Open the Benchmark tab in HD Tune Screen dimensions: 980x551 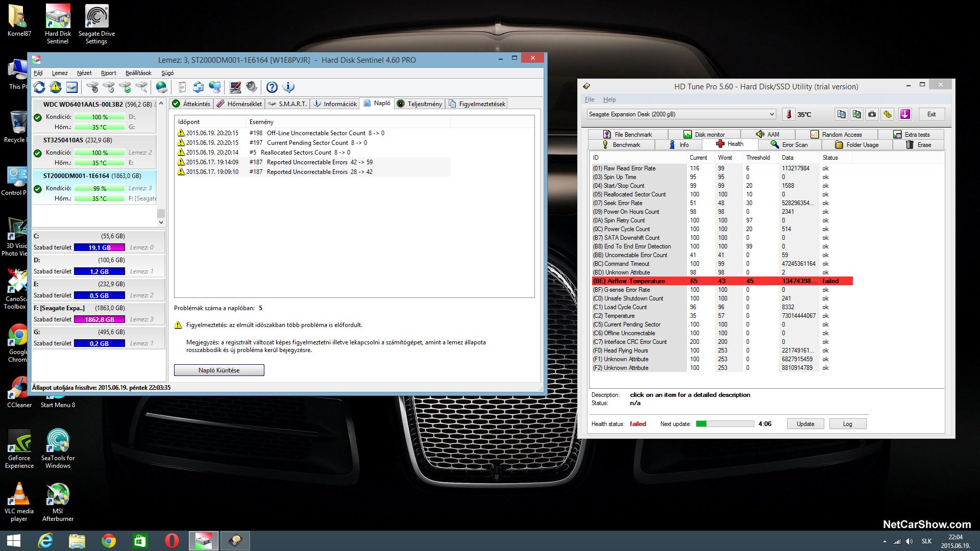[621, 145]
